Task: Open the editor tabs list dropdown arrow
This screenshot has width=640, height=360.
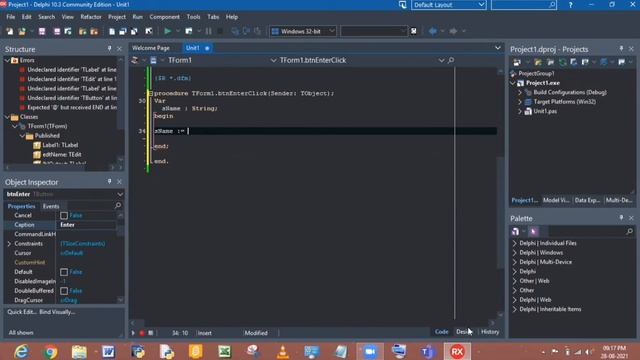Action: click(498, 48)
